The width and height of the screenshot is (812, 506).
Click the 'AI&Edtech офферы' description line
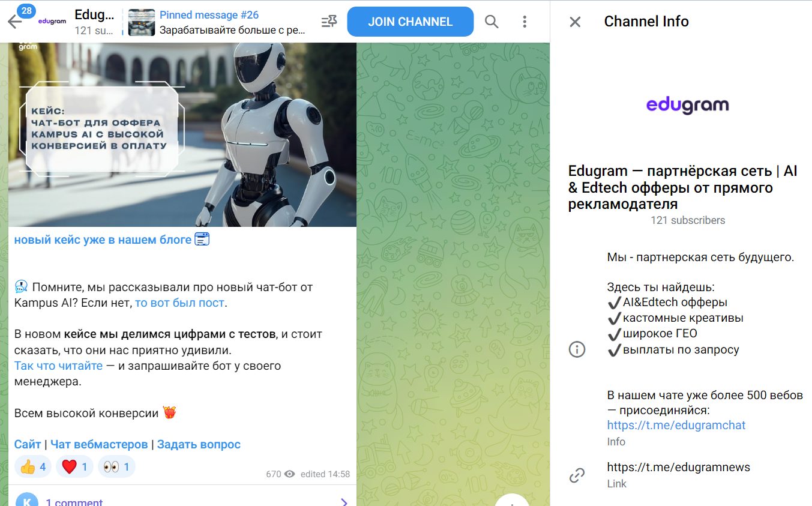(x=667, y=303)
